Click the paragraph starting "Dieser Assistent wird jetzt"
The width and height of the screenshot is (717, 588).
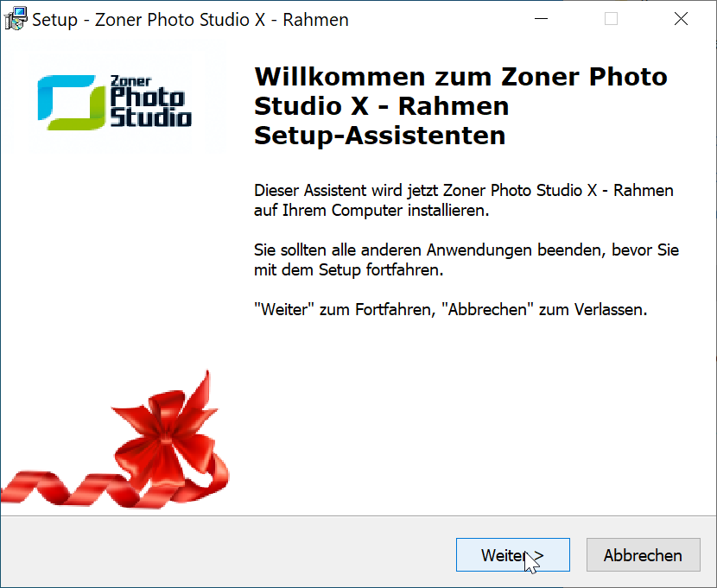click(464, 200)
